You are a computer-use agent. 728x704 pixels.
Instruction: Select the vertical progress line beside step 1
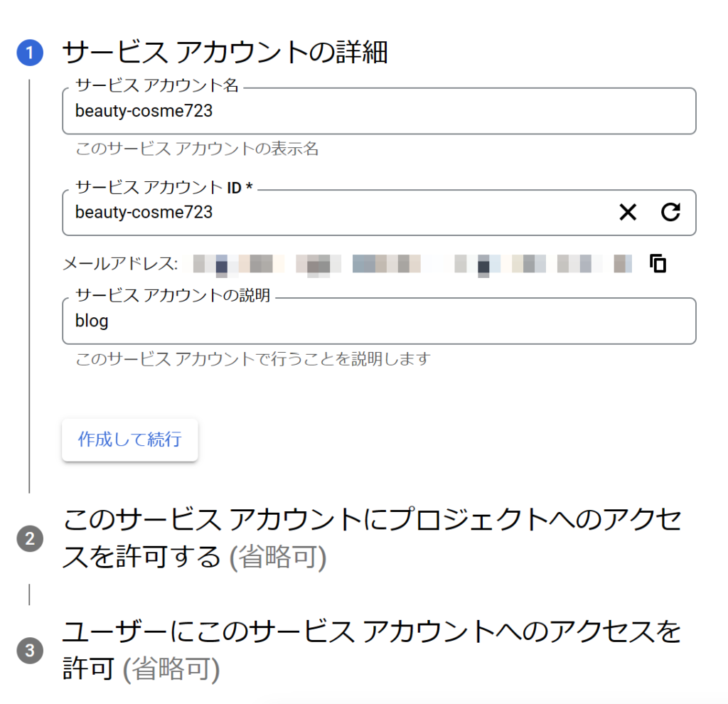coord(27,284)
